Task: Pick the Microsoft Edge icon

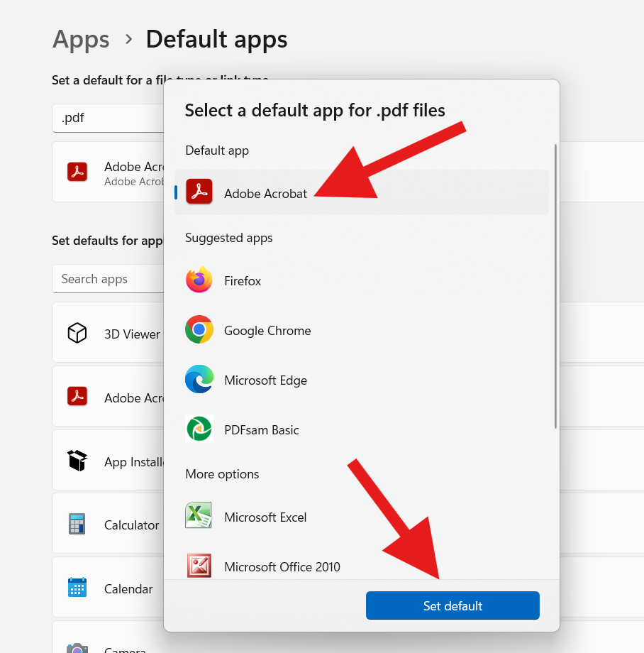Action: click(199, 379)
